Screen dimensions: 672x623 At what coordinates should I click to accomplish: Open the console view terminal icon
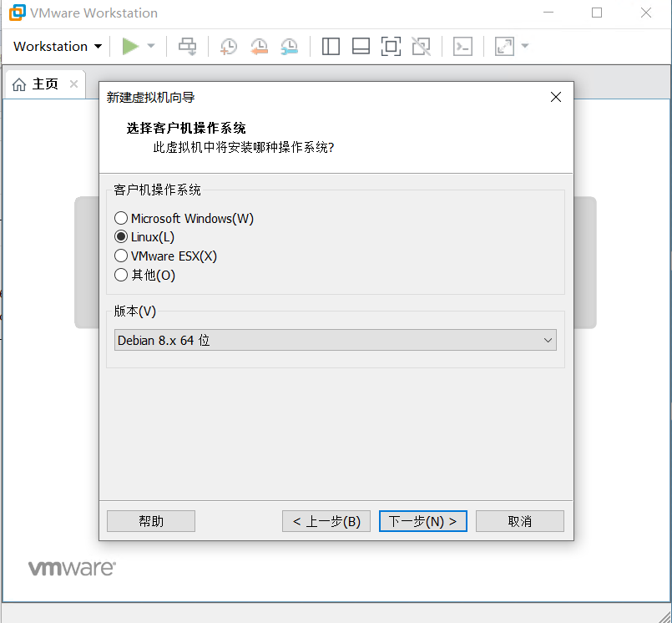tap(462, 46)
